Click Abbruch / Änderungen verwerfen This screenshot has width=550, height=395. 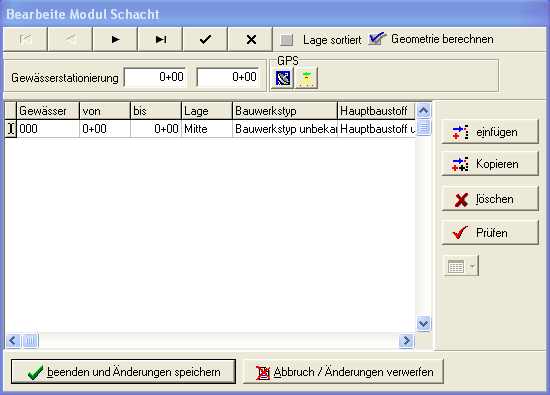pos(343,372)
